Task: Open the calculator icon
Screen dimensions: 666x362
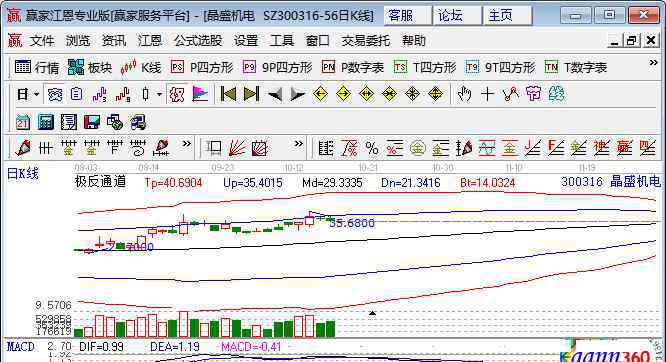Action: point(45,122)
